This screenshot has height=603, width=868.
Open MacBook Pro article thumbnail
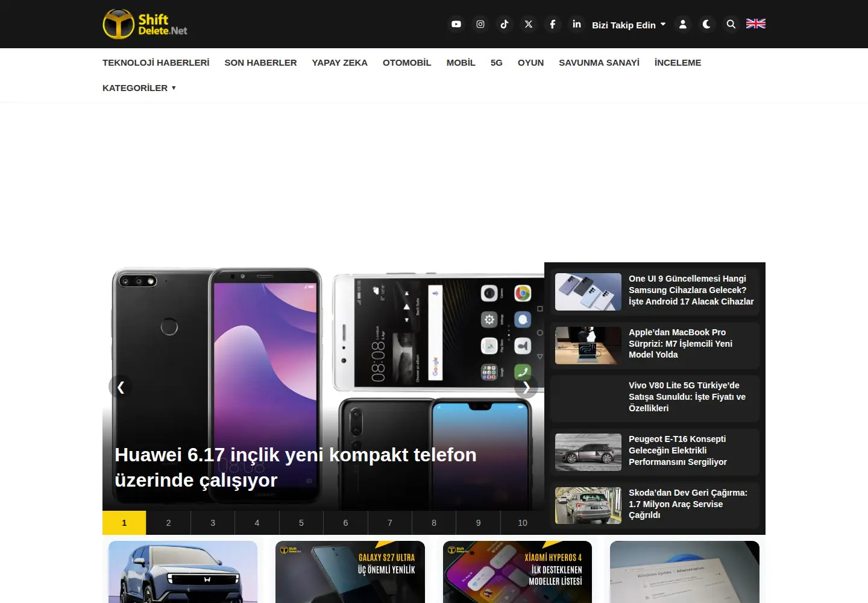(x=588, y=346)
